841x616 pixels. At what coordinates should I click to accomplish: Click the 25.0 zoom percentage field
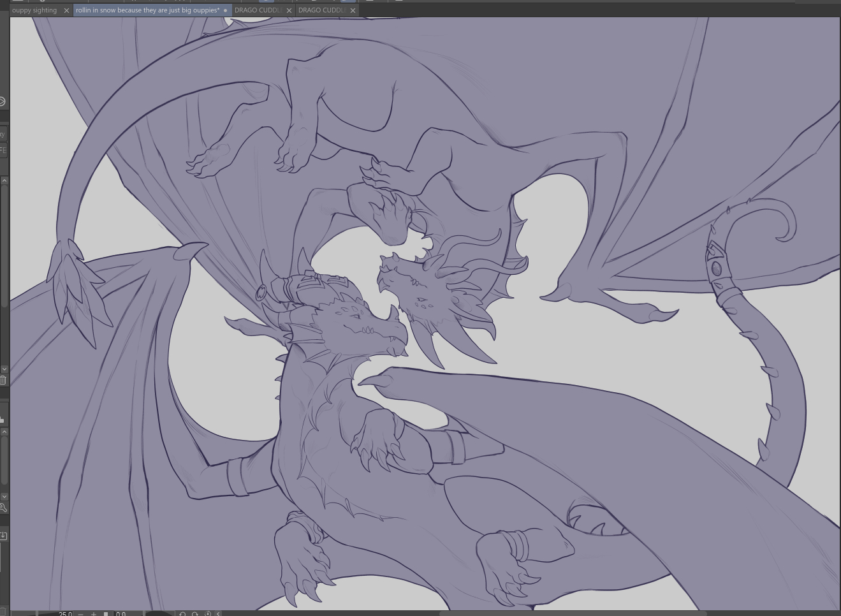pos(65,613)
